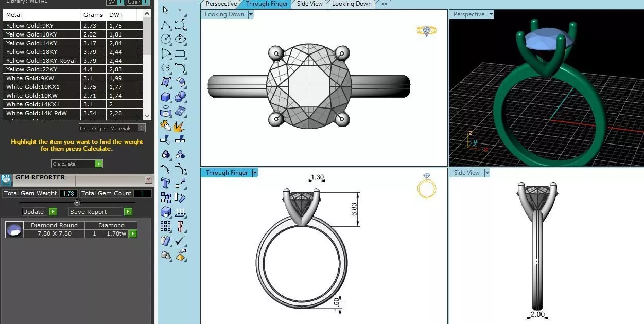Image resolution: width=644 pixels, height=324 pixels.
Task: Click ring icon in Through Finger viewport
Action: pos(427,186)
